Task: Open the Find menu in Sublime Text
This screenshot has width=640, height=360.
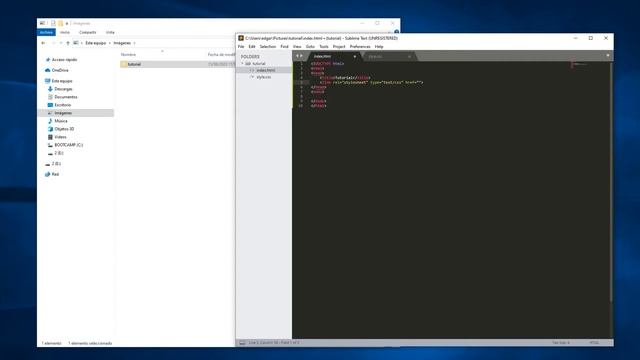Action: (284, 47)
